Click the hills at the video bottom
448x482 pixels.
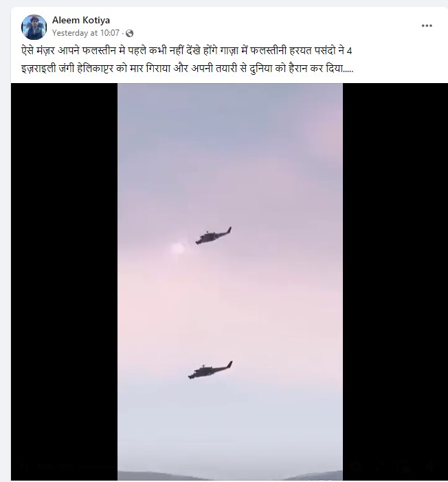tap(230, 476)
